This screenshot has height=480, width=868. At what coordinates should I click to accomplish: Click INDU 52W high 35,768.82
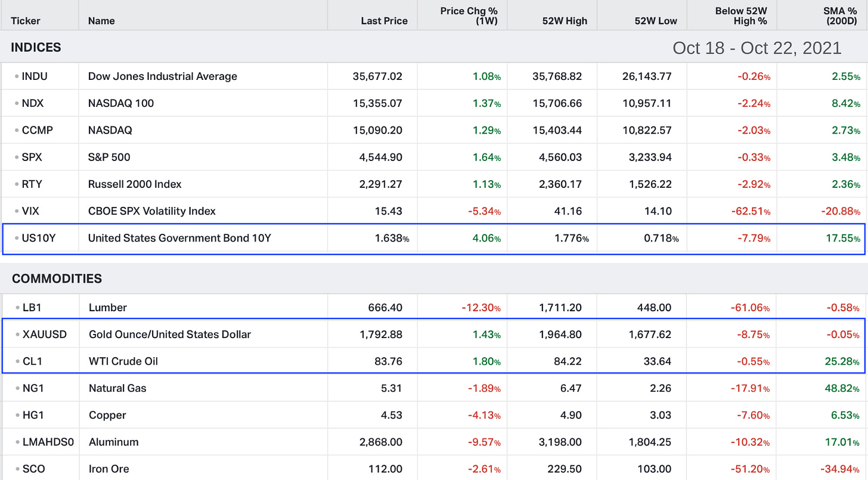(x=557, y=76)
